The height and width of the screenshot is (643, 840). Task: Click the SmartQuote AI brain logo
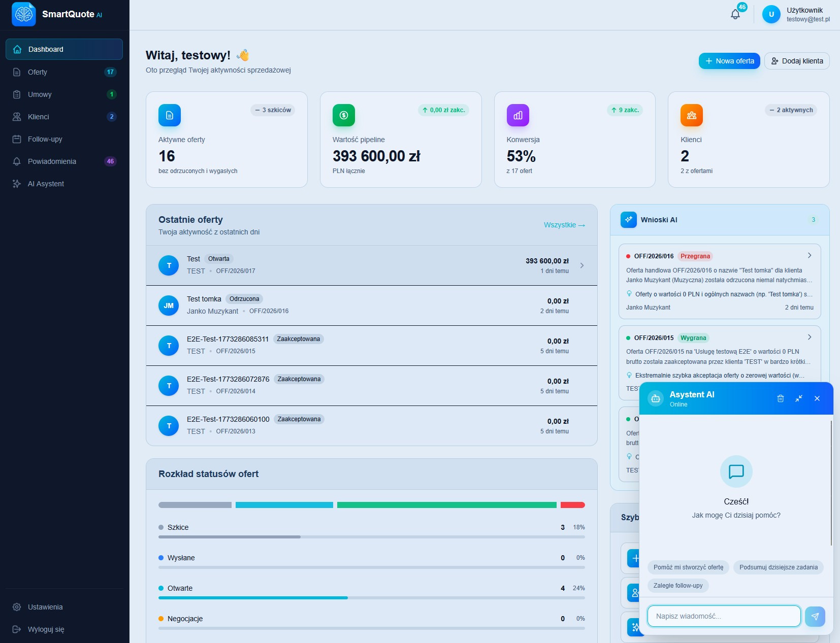click(x=23, y=14)
